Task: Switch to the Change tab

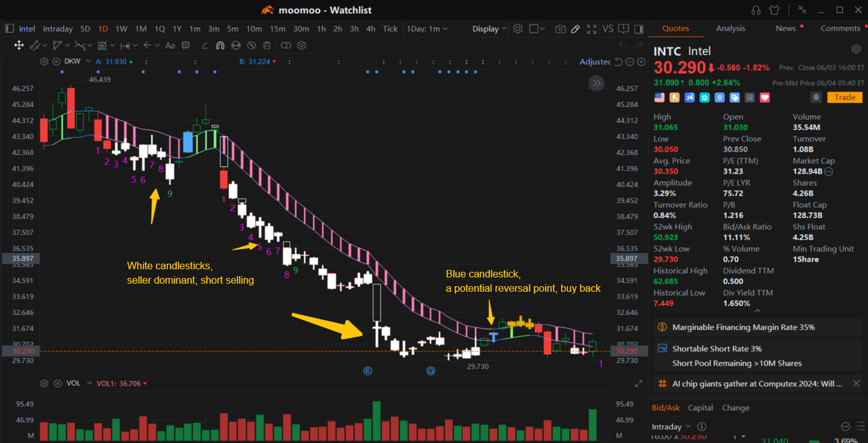Action: 736,408
